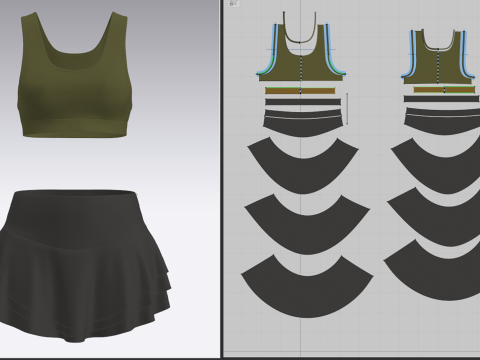Select left-column middle flounce pattern piece
This screenshot has width=480, height=360.
tap(307, 233)
